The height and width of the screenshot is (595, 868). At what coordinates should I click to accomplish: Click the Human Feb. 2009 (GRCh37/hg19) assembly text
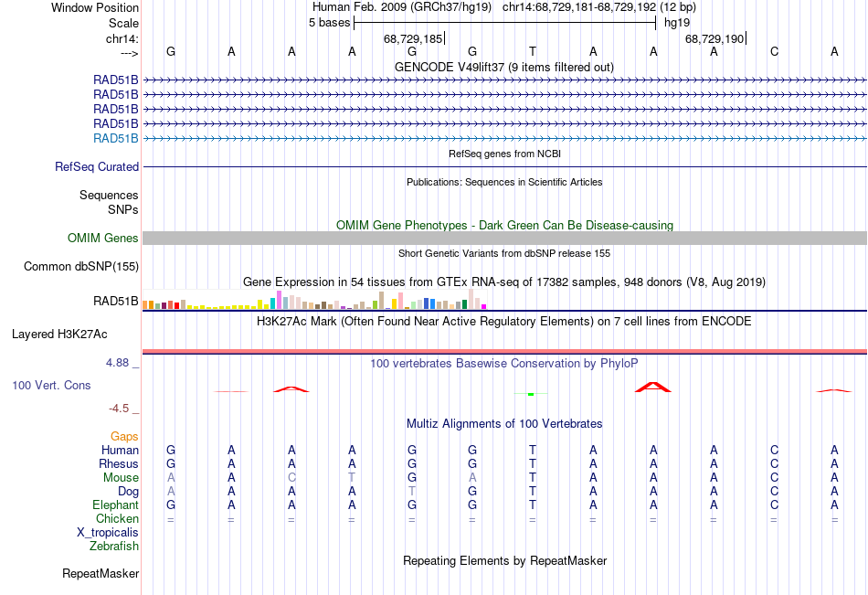(402, 7)
